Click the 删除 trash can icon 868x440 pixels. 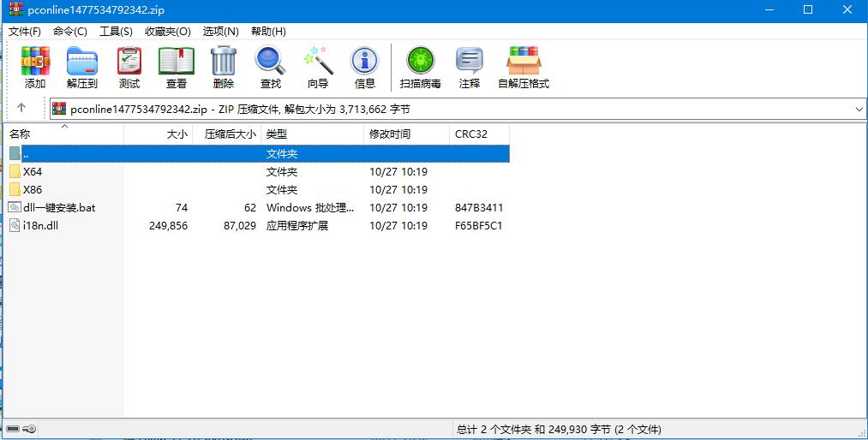pyautogui.click(x=224, y=61)
